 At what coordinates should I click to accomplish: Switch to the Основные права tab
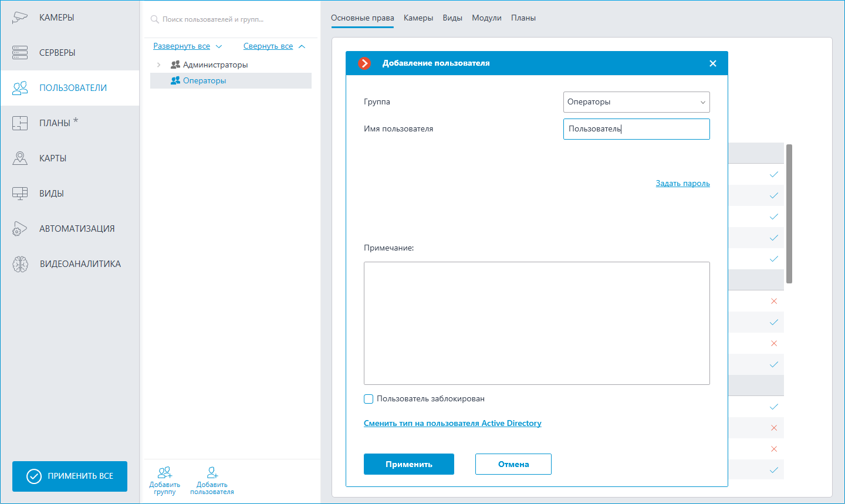click(363, 18)
